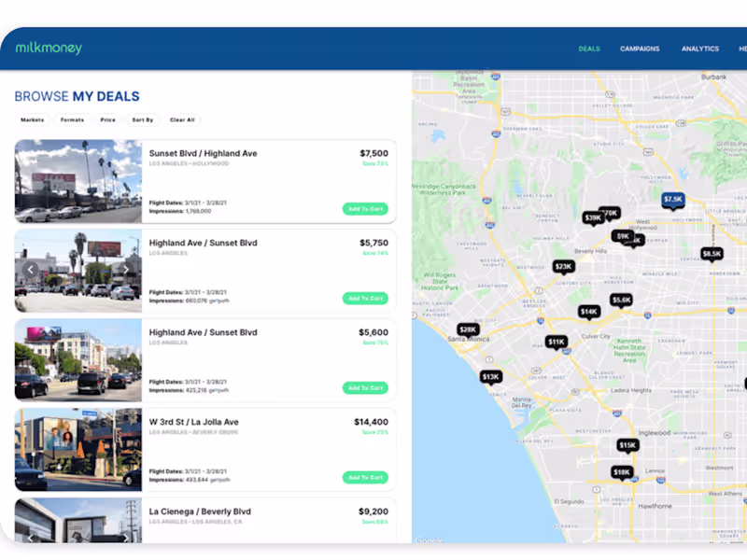Click the previous-image arrow on La Cienega deal

point(29,537)
